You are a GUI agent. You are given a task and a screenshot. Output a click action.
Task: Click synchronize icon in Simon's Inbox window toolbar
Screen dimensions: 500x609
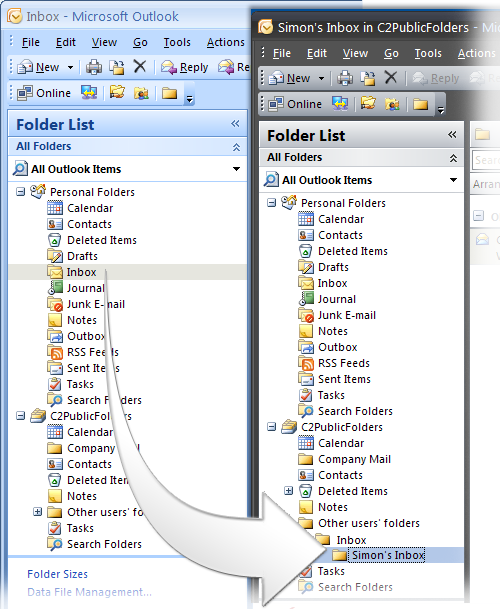pyautogui.click(x=340, y=104)
